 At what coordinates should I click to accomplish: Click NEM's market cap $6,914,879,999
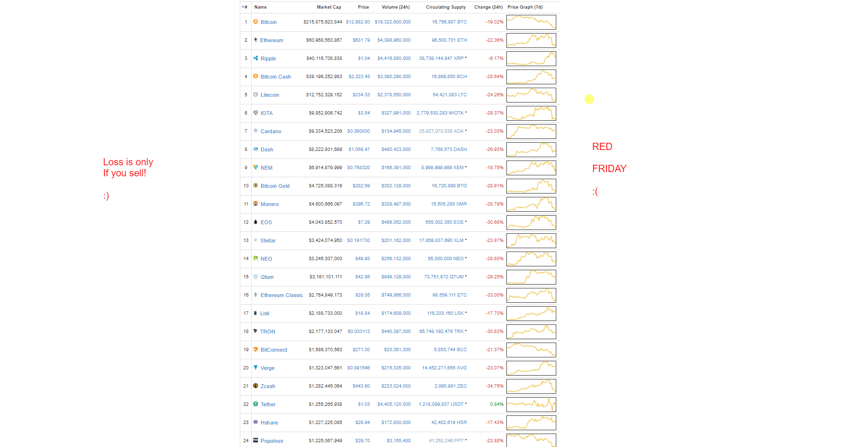pyautogui.click(x=326, y=168)
